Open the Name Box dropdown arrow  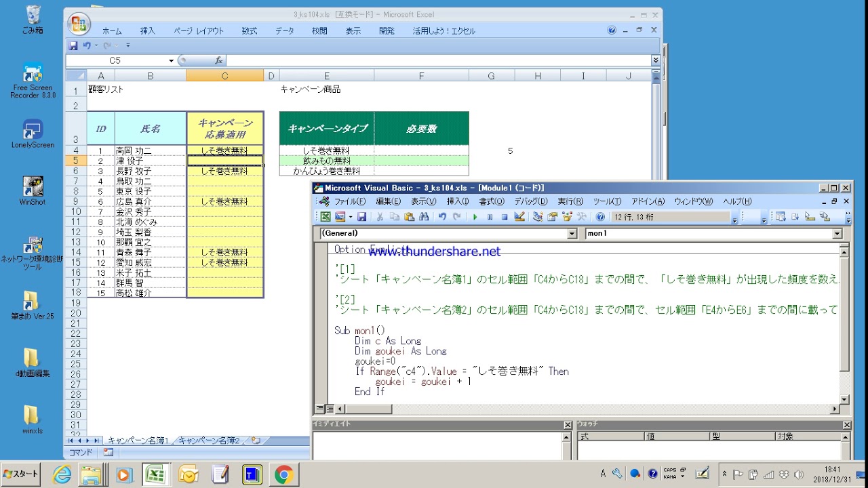click(172, 60)
